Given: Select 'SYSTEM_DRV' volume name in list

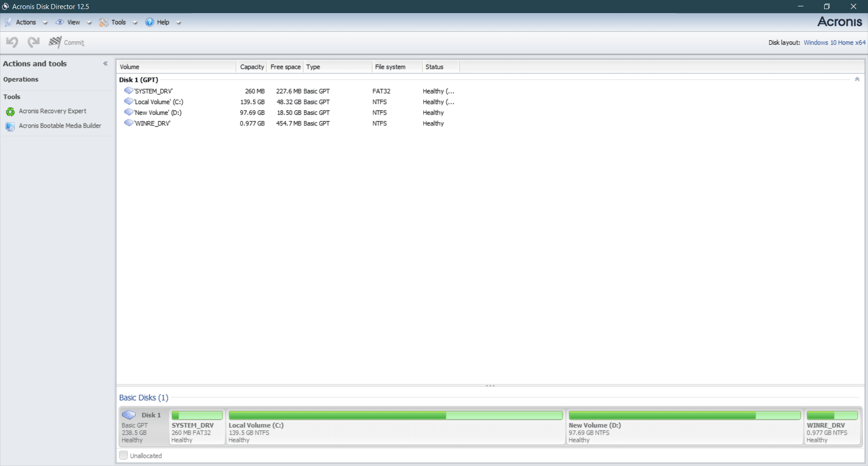Looking at the screenshot, I should click(x=153, y=91).
